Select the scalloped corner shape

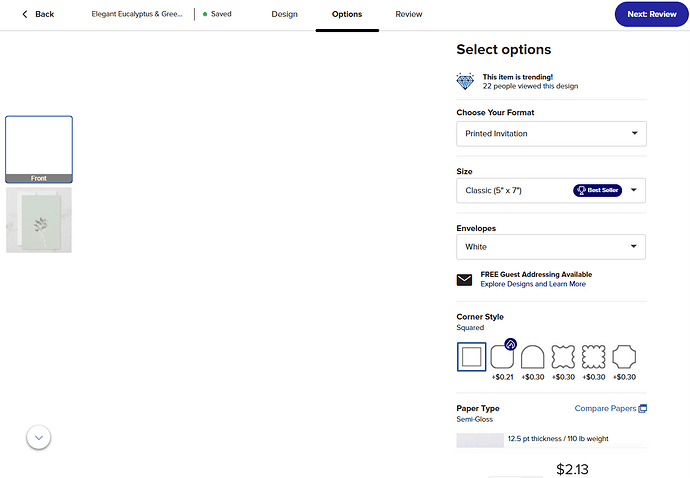point(594,357)
